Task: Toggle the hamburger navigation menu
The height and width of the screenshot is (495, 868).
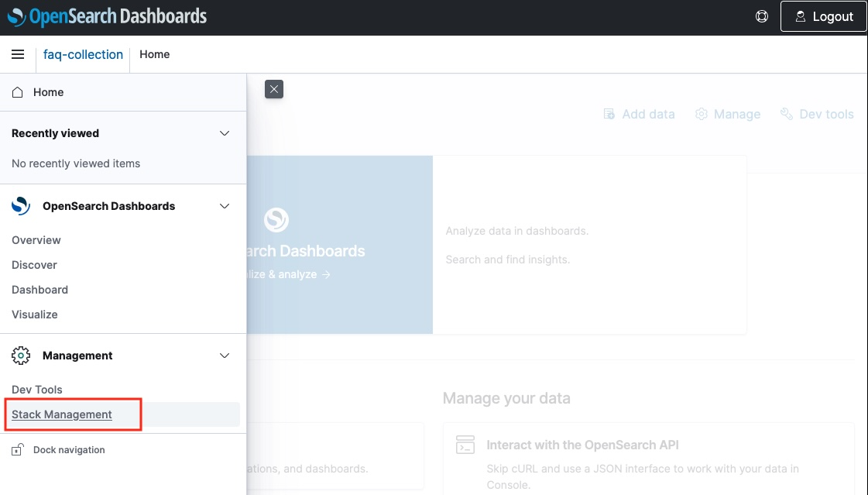Action: [x=18, y=54]
